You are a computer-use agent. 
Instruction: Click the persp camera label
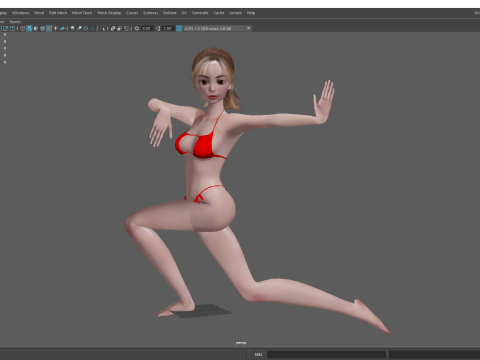point(241,343)
